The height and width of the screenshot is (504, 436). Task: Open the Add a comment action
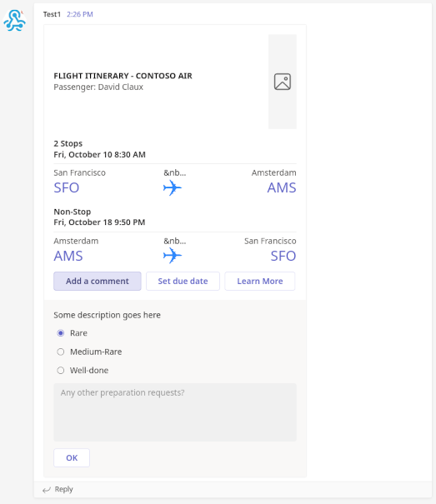(98, 282)
